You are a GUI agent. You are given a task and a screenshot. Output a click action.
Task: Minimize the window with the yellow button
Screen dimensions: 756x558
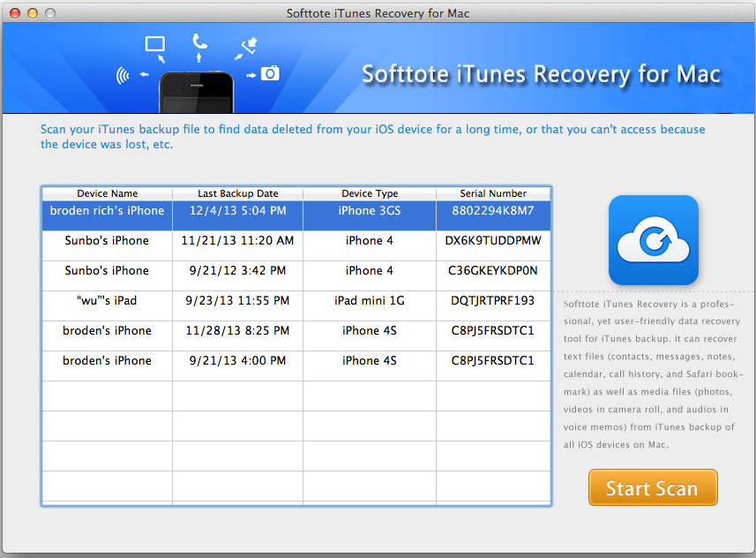33,13
